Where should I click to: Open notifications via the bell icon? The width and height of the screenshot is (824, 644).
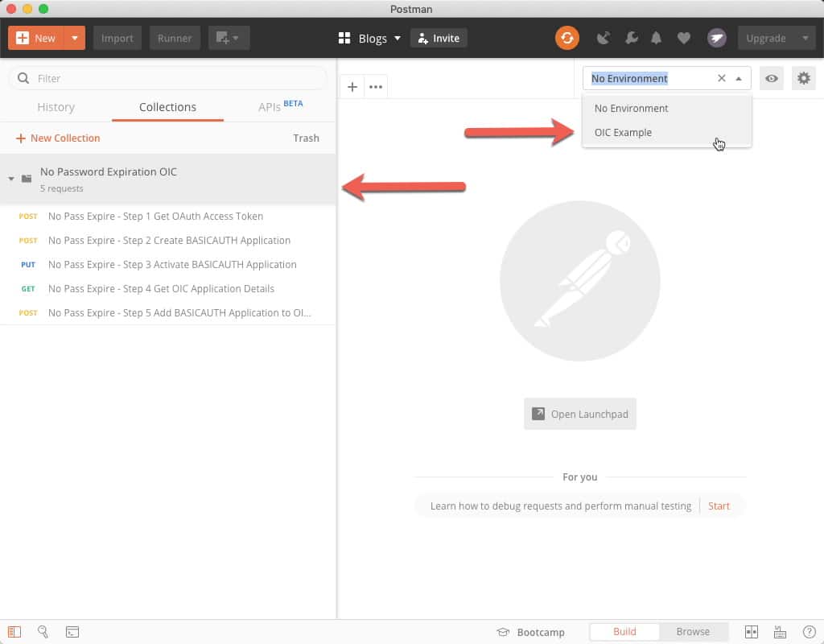[x=656, y=38]
